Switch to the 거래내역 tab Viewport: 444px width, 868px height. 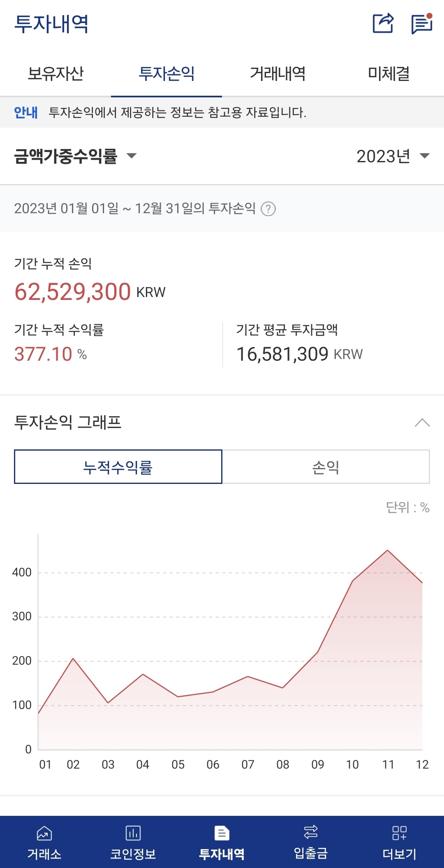tap(277, 74)
